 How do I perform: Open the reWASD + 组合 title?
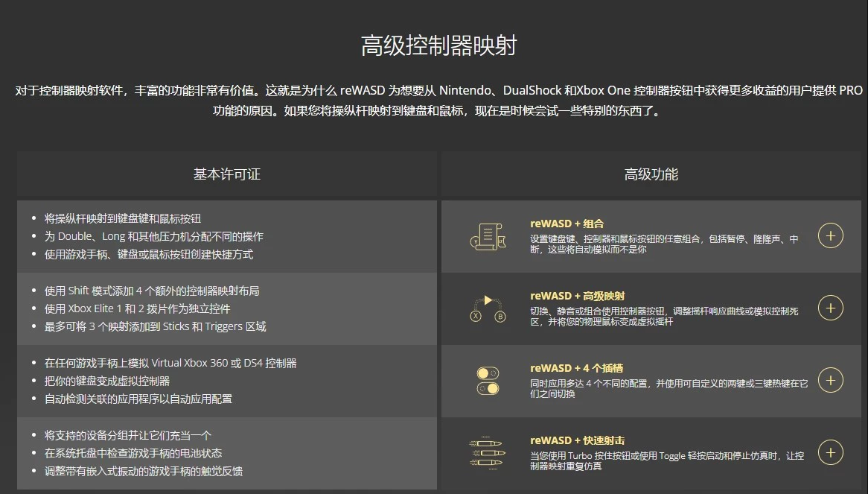click(x=567, y=224)
